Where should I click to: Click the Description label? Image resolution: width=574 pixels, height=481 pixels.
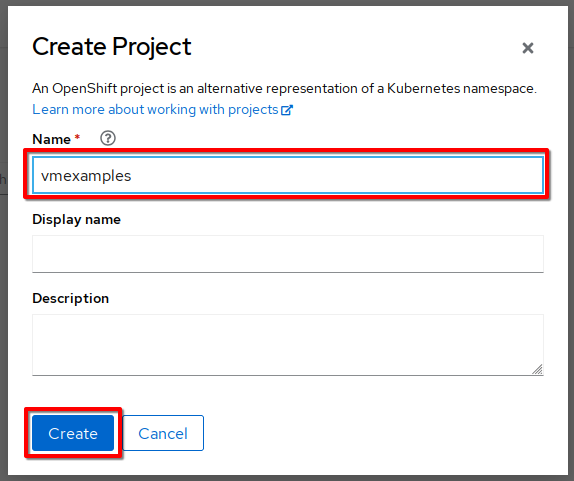pos(70,298)
